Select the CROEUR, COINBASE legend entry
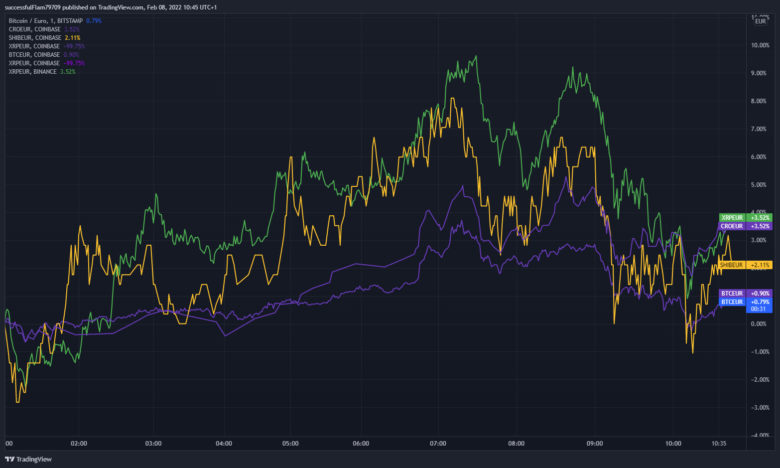Image resolution: width=780 pixels, height=468 pixels. (33, 29)
